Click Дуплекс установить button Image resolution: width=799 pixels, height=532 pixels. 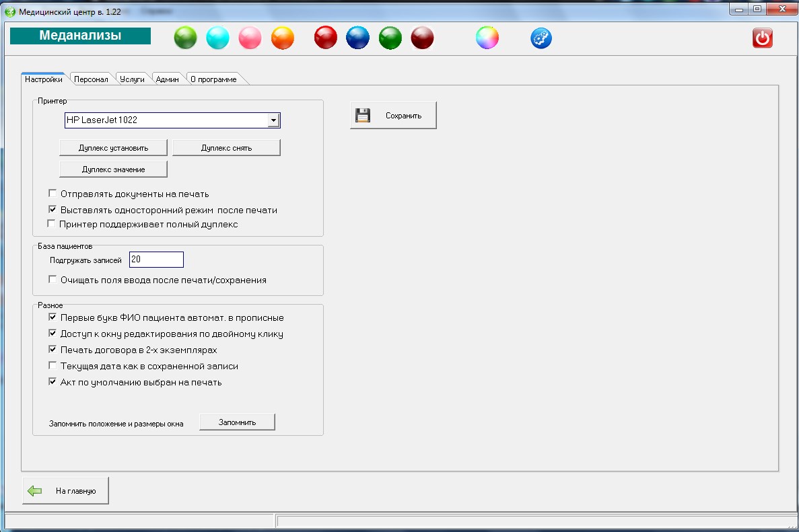click(x=113, y=148)
